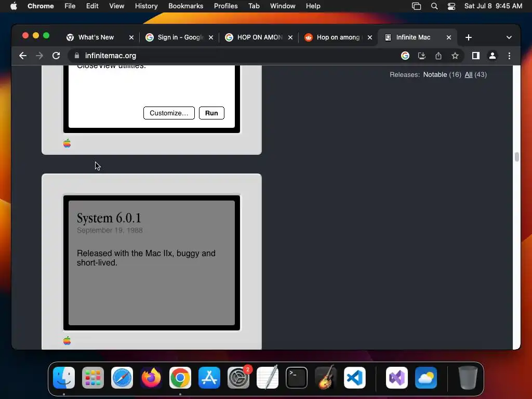Expand the tab search dropdown arrow
Viewport: 532px width, 399px height.
(509, 37)
